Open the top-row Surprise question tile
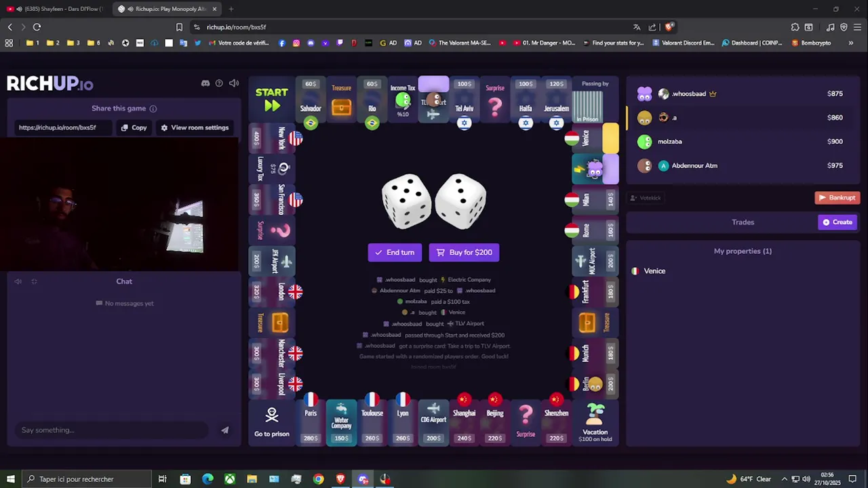This screenshot has height=488, width=868. coord(495,100)
